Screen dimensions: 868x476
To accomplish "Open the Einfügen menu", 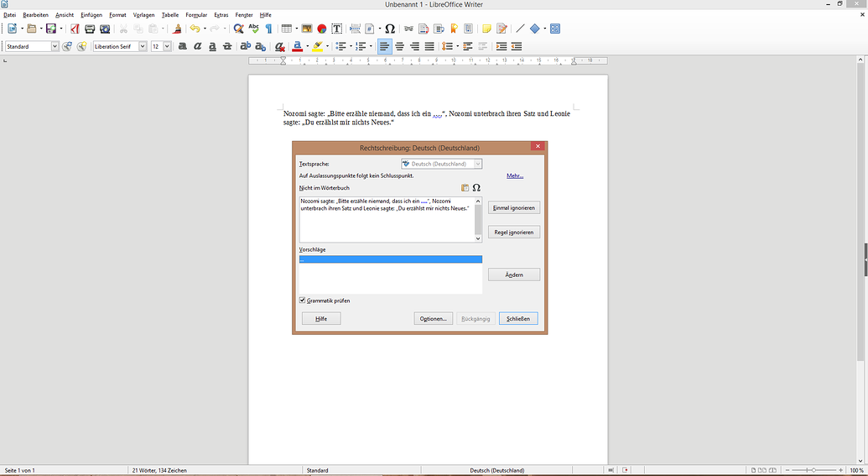I will [91, 15].
